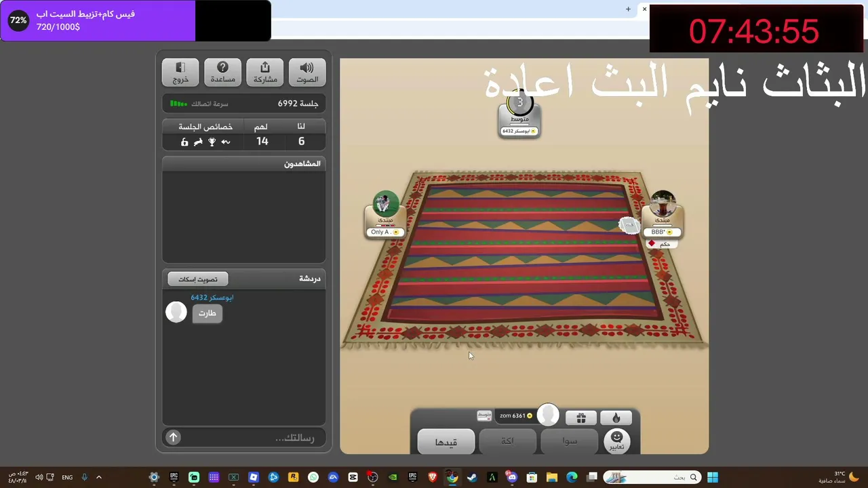Click the سوا button
The height and width of the screenshot is (488, 868).
[x=570, y=441]
